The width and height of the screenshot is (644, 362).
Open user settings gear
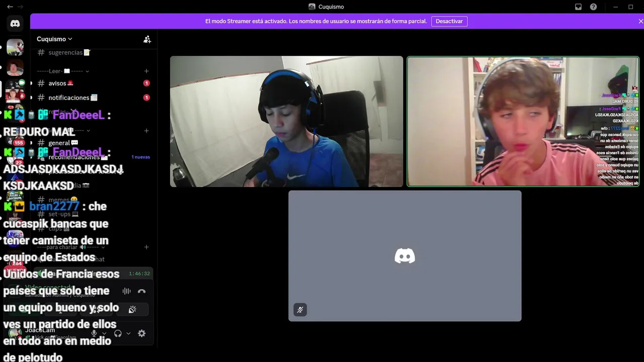(x=142, y=333)
